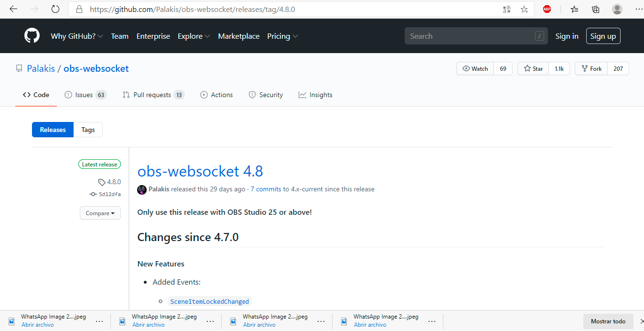Click the translate page icon in address bar

coord(506,9)
